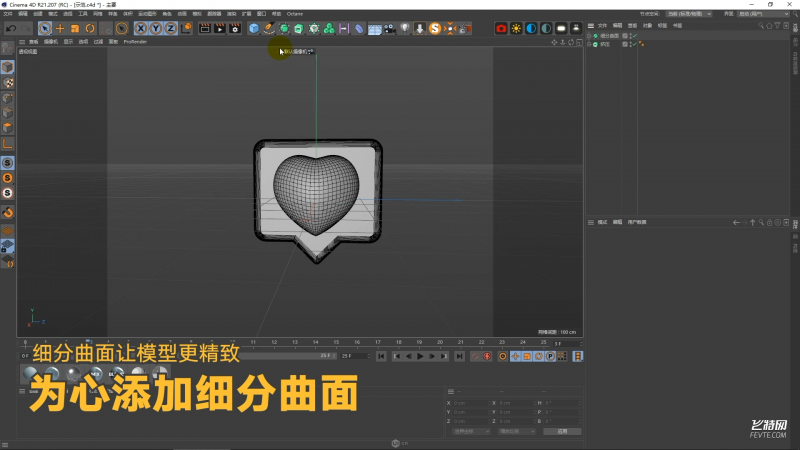Click back arrow in attribute manager

point(736,222)
